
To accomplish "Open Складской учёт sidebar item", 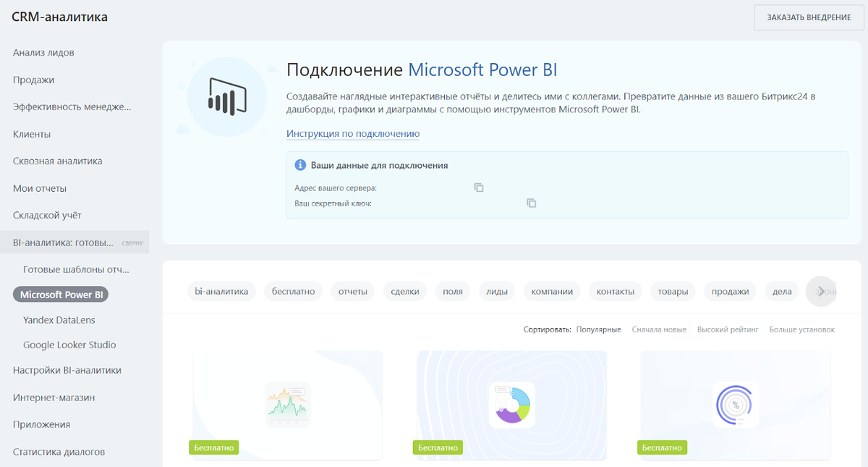I will (47, 215).
